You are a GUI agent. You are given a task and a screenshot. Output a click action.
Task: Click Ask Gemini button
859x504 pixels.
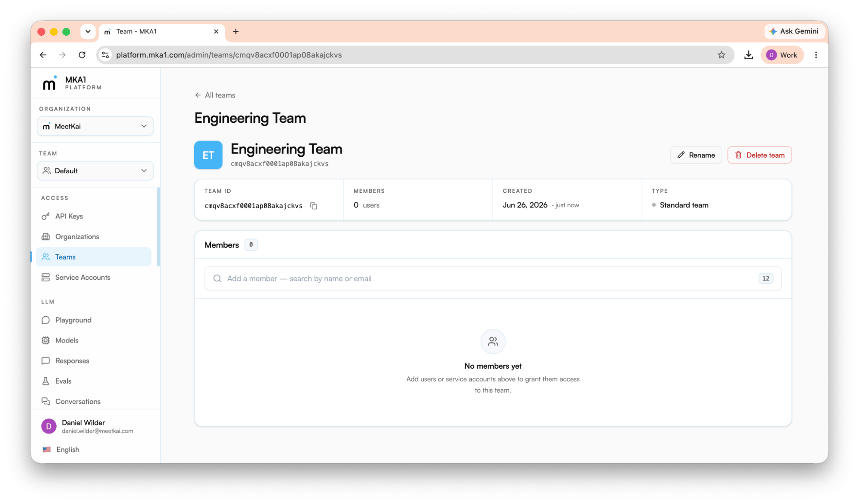pos(794,31)
